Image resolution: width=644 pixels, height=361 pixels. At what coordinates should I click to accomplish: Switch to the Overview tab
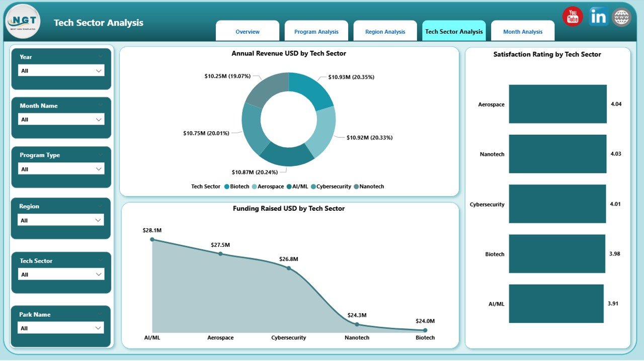tap(248, 32)
